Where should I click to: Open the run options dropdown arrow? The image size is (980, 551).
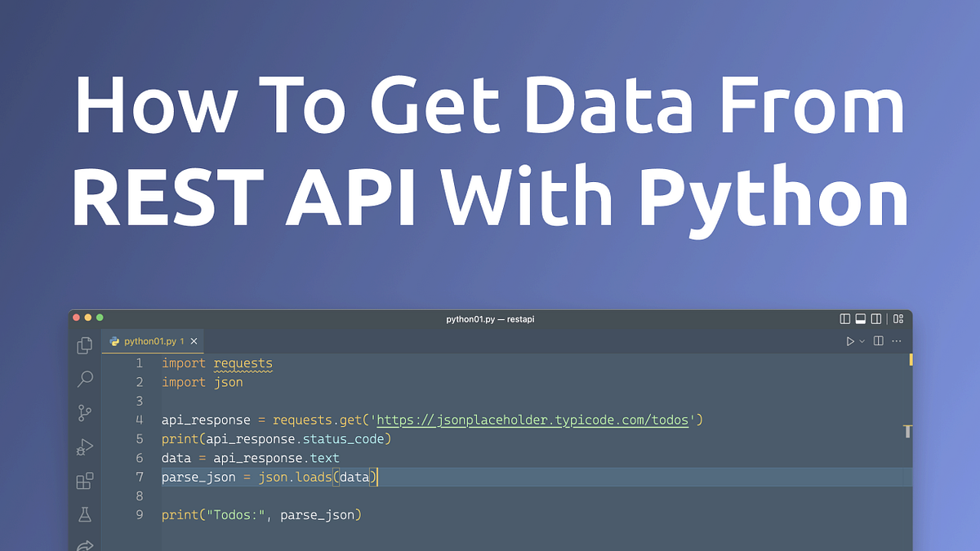coord(862,341)
